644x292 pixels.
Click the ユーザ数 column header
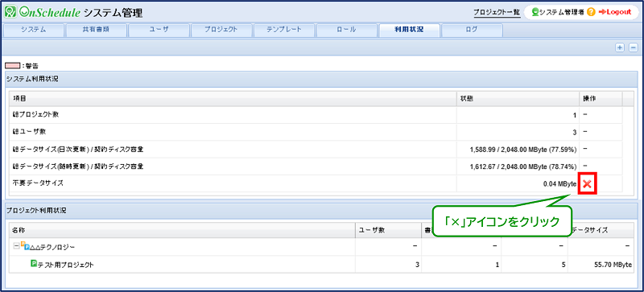click(x=388, y=230)
